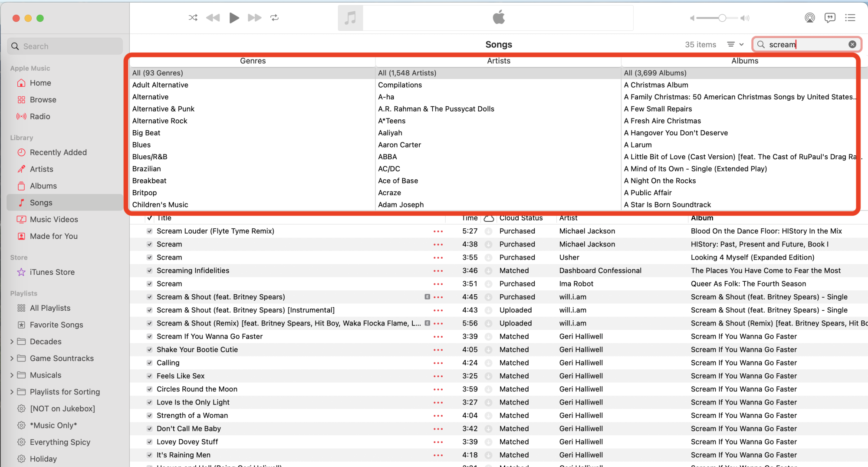The width and height of the screenshot is (868, 467).
Task: Expand the Decades playlist folder
Action: point(12,342)
